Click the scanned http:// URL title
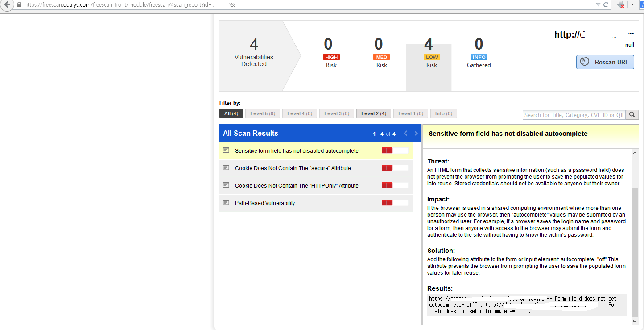Viewport: 644px width, 330px height. click(594, 34)
